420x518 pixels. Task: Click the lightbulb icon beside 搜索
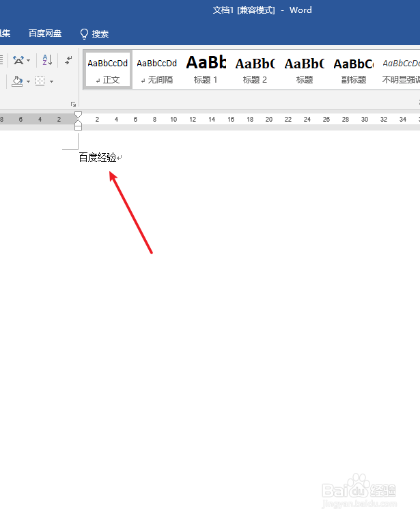coord(84,33)
